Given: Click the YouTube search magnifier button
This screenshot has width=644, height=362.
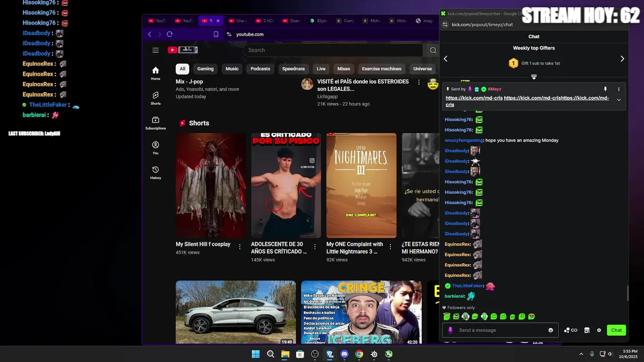Looking at the screenshot, I should (433, 50).
